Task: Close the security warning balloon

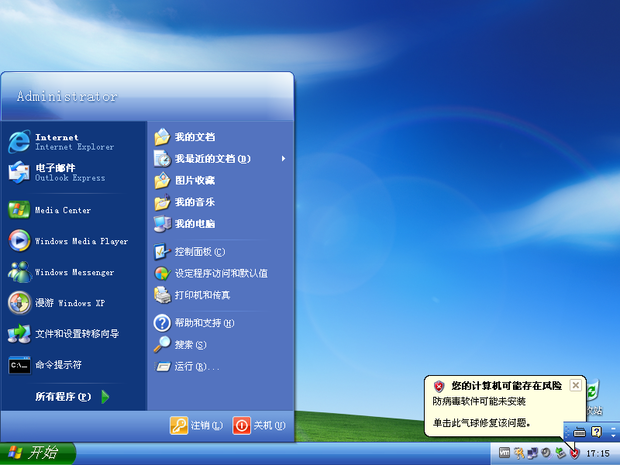Action: [576, 385]
